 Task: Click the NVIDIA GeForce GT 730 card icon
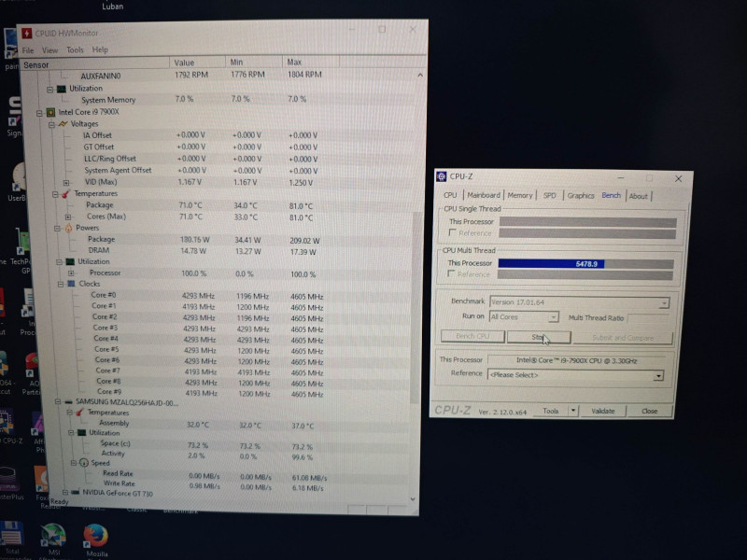click(x=76, y=493)
